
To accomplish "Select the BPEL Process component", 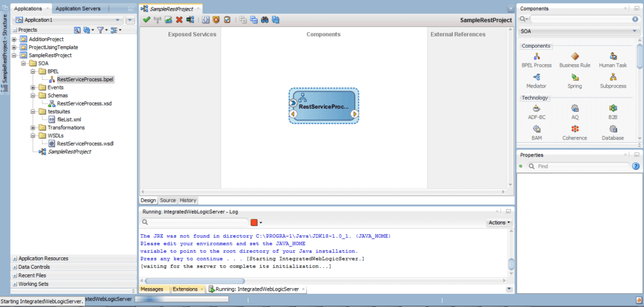I will (536, 60).
